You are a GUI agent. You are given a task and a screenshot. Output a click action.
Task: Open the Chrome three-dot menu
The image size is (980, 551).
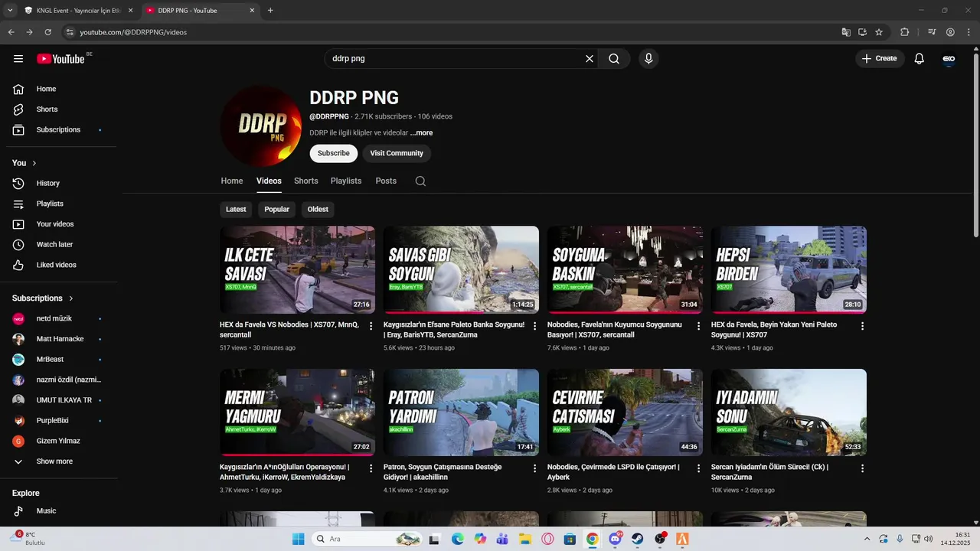pyautogui.click(x=968, y=32)
